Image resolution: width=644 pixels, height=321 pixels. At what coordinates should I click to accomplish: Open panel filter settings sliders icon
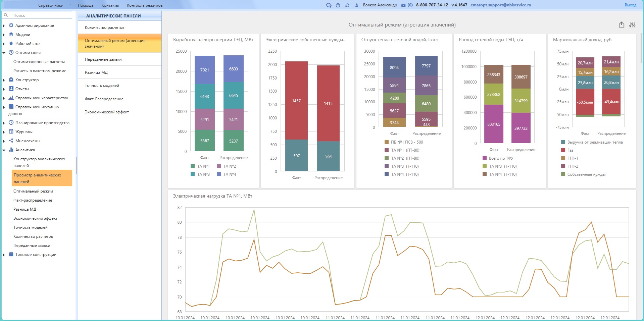632,25
